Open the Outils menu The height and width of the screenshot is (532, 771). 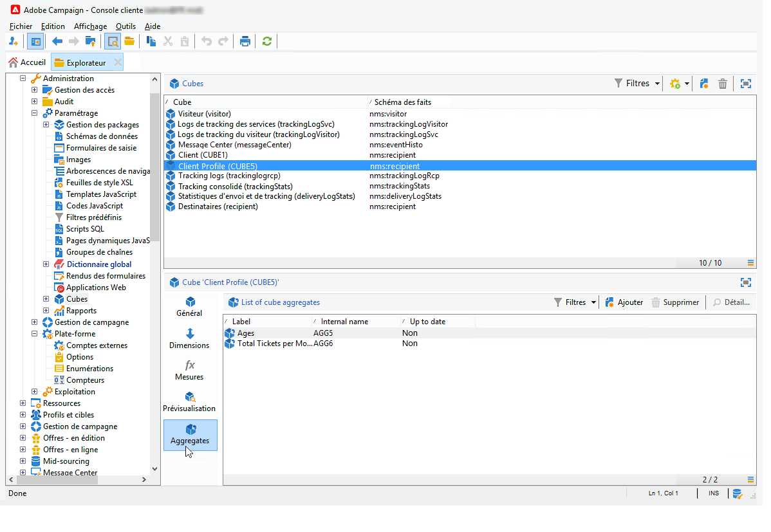[x=125, y=26]
